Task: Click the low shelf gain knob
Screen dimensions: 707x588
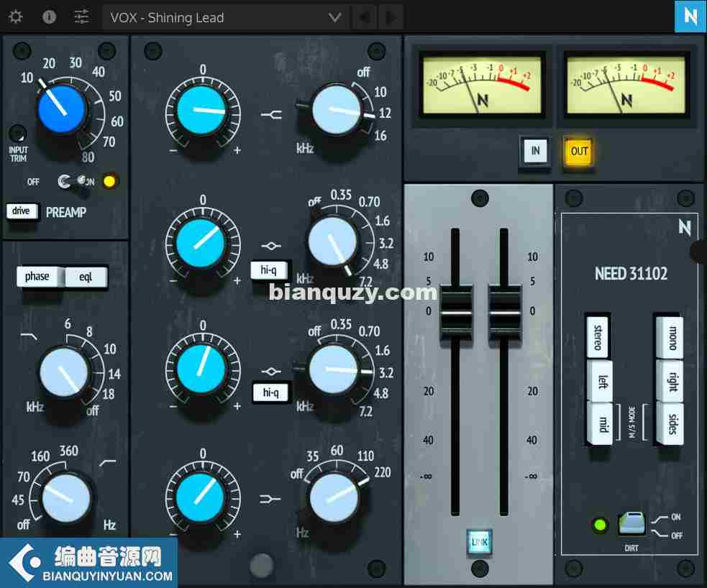Action: (x=201, y=497)
